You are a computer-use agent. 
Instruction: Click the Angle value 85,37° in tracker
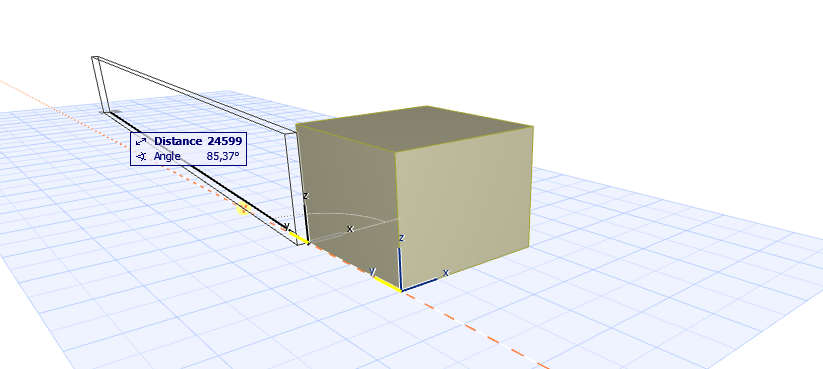tap(223, 156)
